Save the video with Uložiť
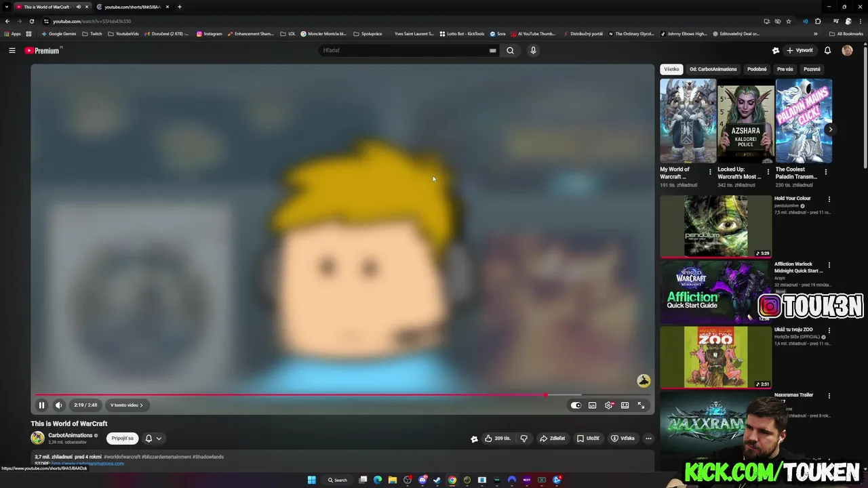 [588, 439]
